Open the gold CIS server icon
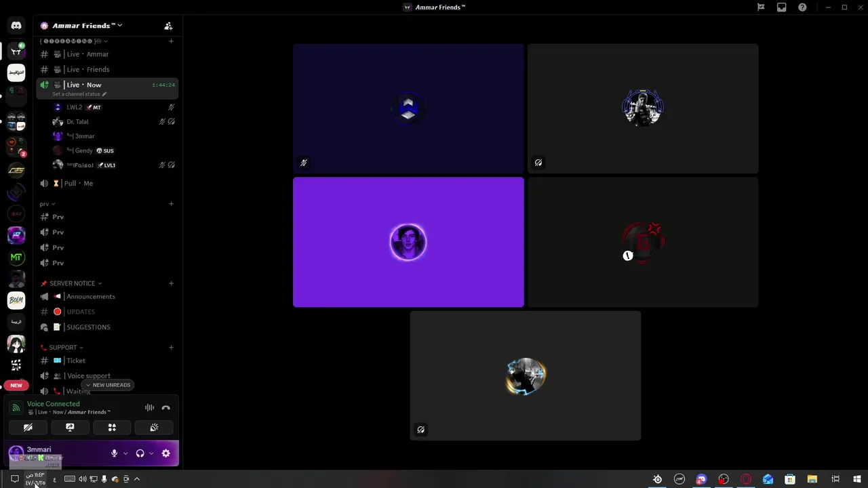The height and width of the screenshot is (488, 868). point(16,171)
